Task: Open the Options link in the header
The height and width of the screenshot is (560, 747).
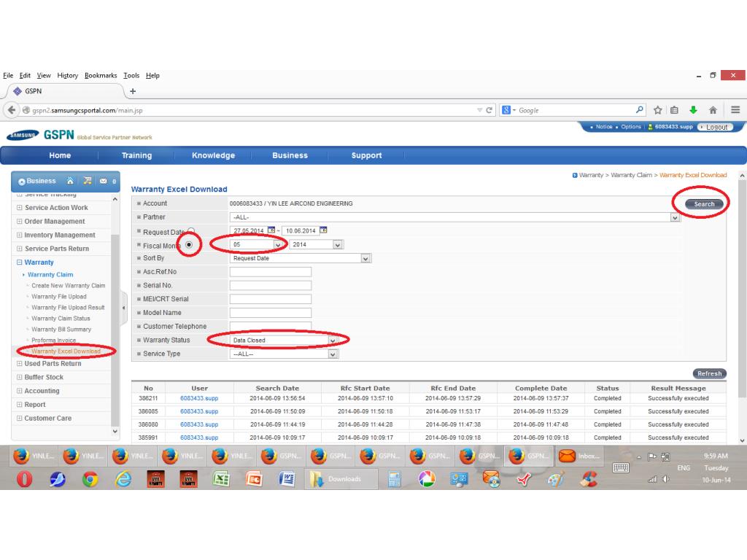Action: tap(631, 127)
